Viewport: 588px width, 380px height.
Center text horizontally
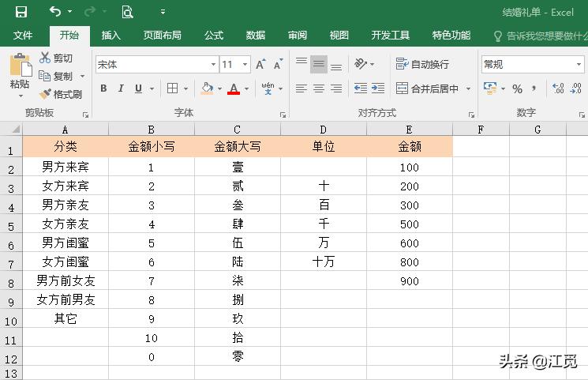coord(319,88)
